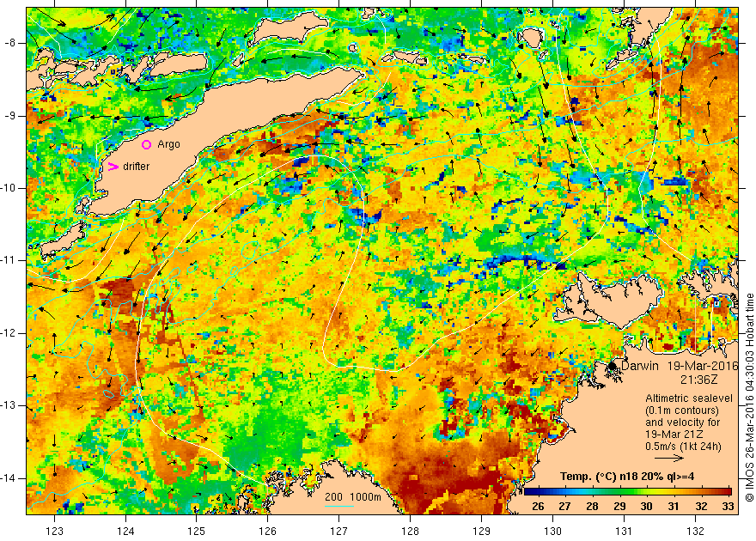The width and height of the screenshot is (756, 541).
Task: Click latitude axis label -13
Action: pyautogui.click(x=9, y=405)
